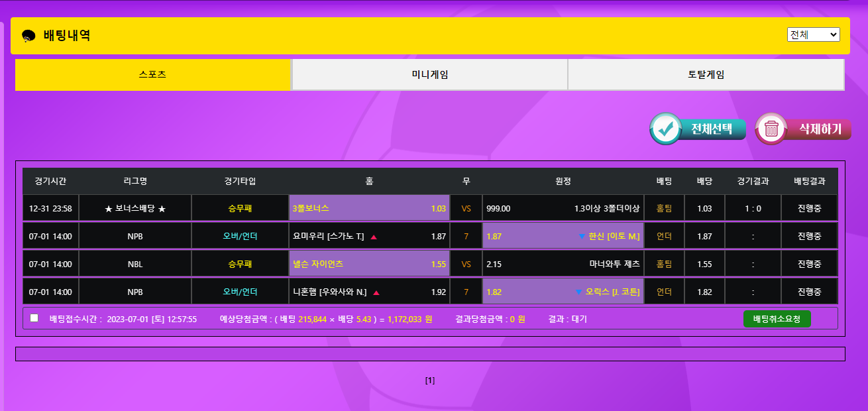Click the 경기시간 column header
Viewport: 868px width, 411px height.
50,181
